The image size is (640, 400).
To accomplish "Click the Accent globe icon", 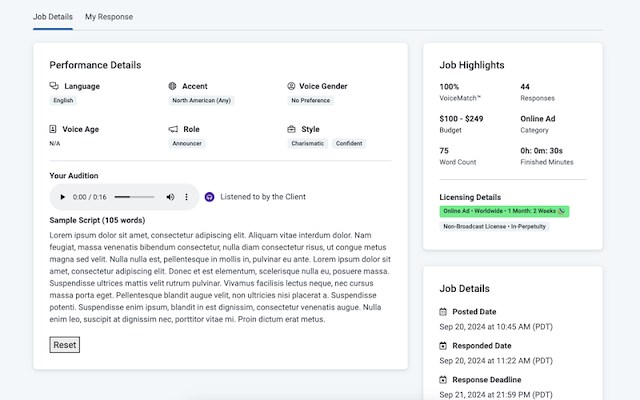I will [x=173, y=86].
